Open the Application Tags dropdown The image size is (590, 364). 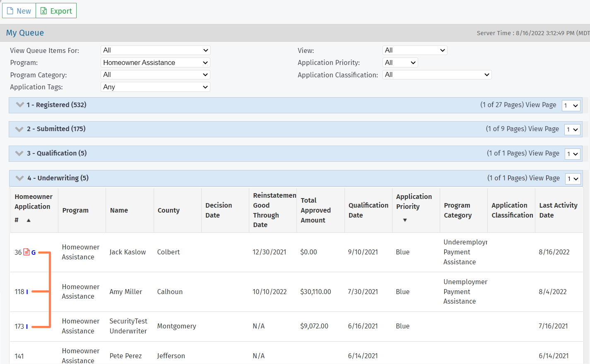pos(155,87)
